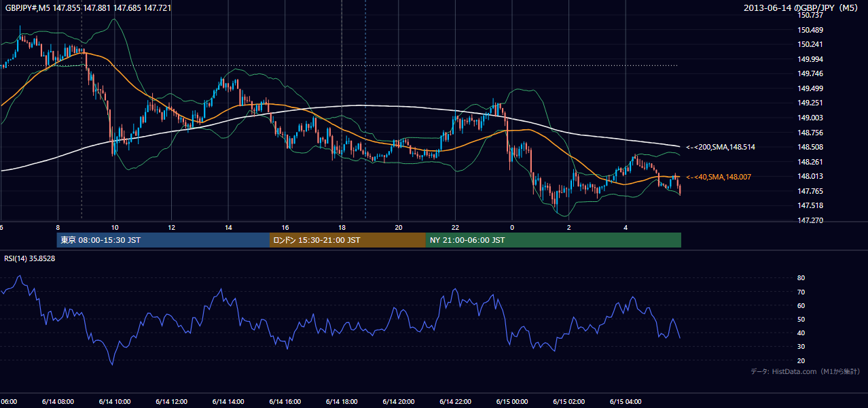Click hour tick 16 under the price chart
Viewport: 868px width, 408px height.
(285, 227)
